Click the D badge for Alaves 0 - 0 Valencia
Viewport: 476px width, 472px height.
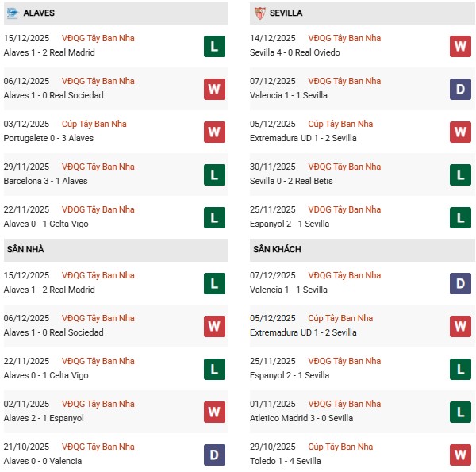click(213, 455)
